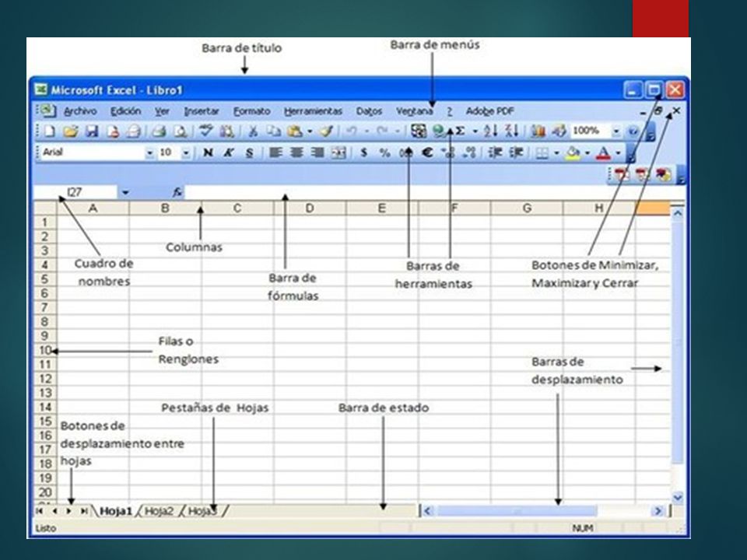Toggle underline formatting S button
The width and height of the screenshot is (747, 560).
(x=249, y=152)
